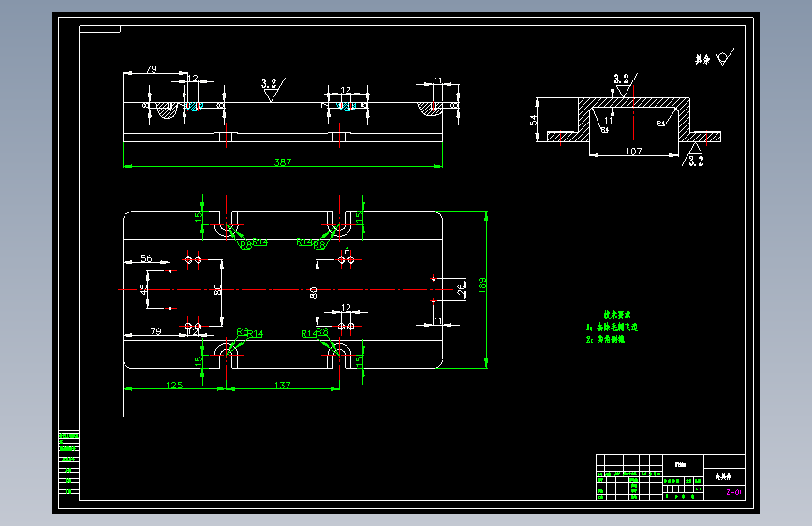
Task: Click the surface roughness symbol beside 其余
Action: pos(725,57)
